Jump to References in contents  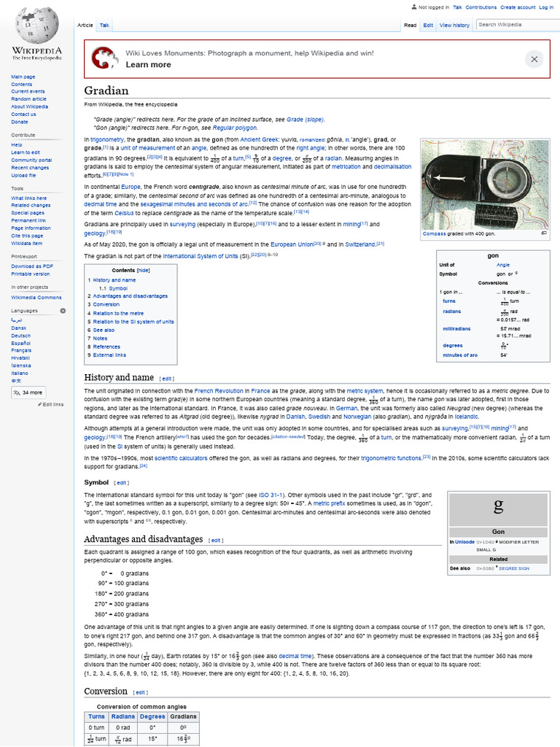tap(106, 347)
